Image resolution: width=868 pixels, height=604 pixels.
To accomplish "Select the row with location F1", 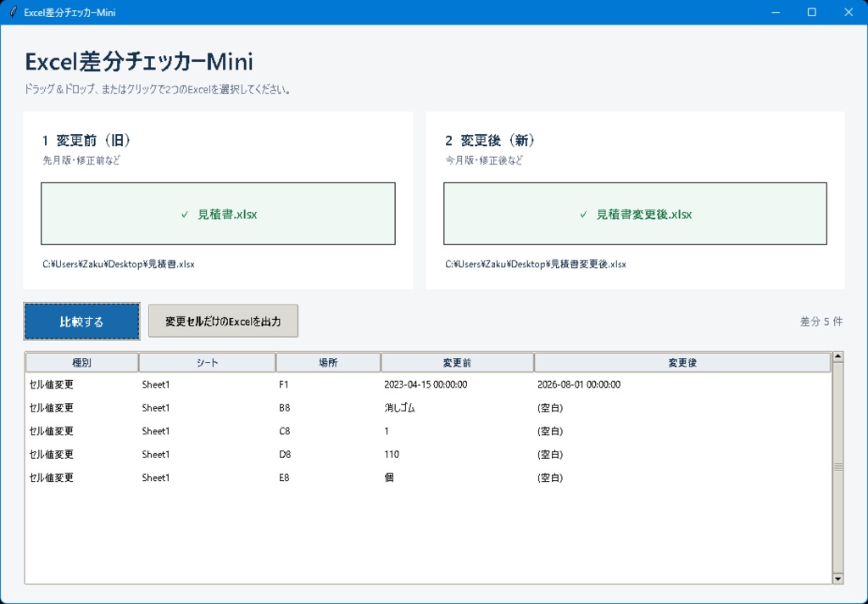I will [x=428, y=384].
